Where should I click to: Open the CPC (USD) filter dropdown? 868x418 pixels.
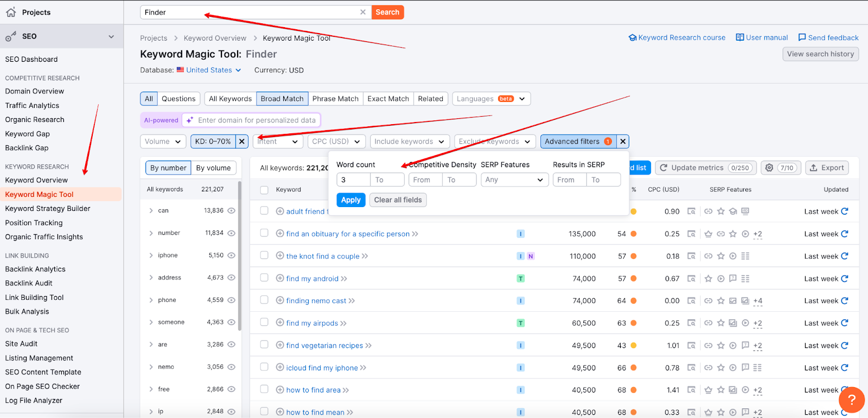pyautogui.click(x=336, y=142)
